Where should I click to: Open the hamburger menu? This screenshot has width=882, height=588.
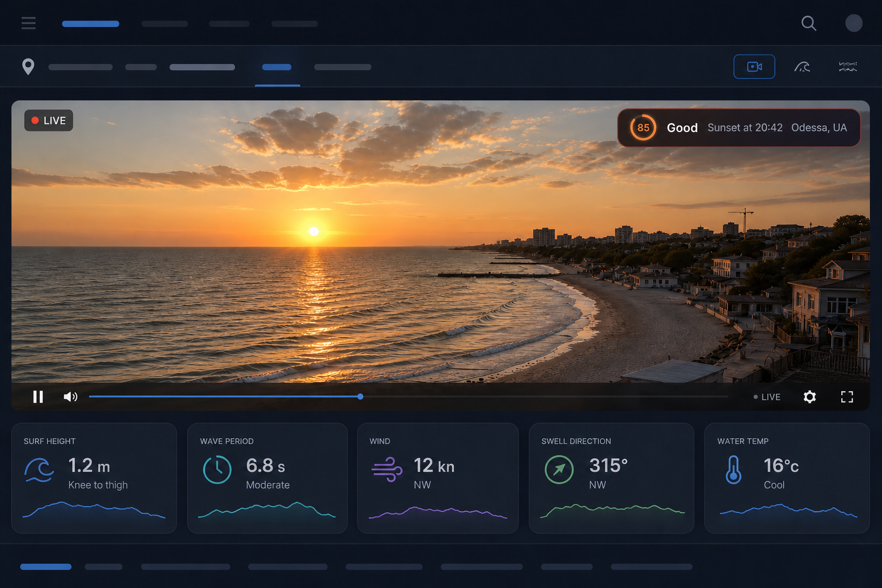pos(29,23)
